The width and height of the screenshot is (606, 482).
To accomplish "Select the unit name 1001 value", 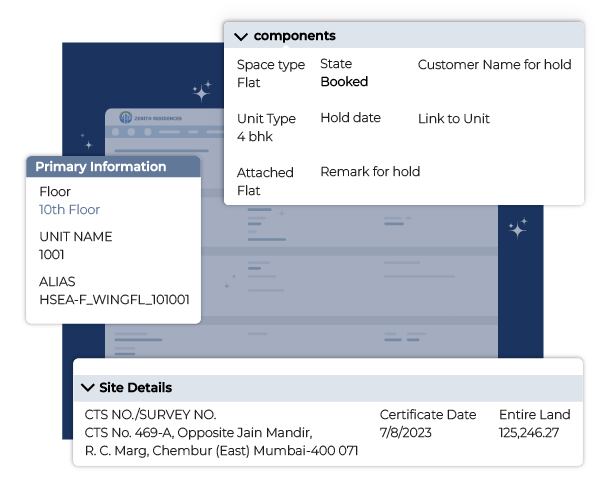I will pos(52,255).
